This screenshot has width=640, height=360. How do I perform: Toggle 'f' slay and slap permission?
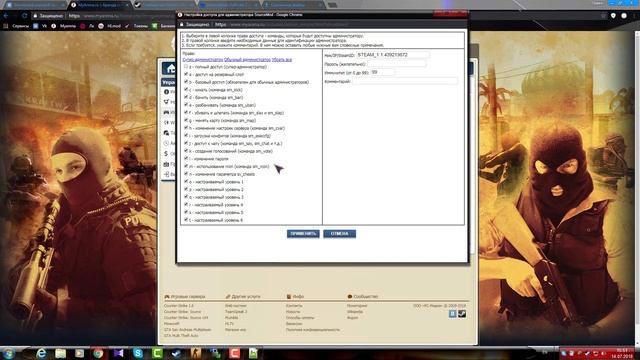(186, 113)
